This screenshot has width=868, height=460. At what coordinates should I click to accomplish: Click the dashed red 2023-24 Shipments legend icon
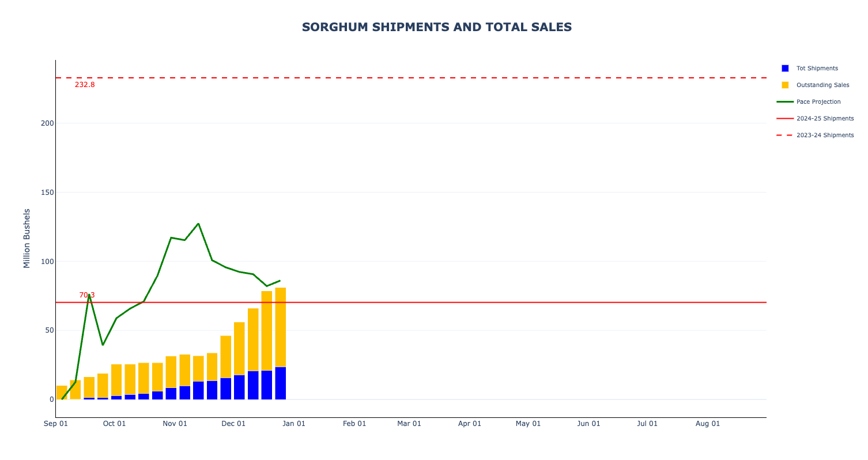tap(785, 135)
